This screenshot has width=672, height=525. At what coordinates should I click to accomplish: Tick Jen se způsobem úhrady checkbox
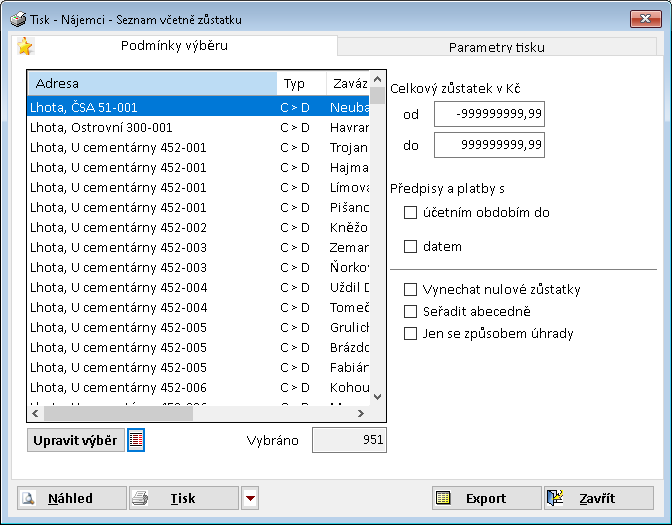click(410, 334)
